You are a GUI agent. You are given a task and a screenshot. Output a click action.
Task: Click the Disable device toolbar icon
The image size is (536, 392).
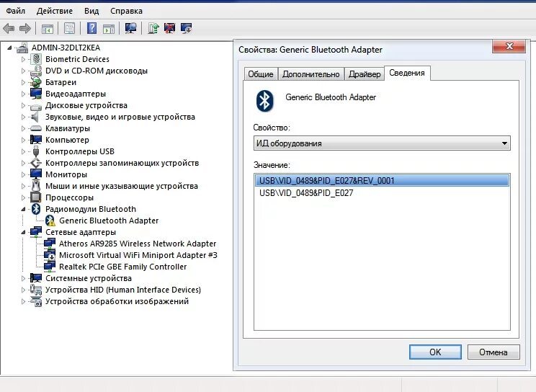point(187,28)
